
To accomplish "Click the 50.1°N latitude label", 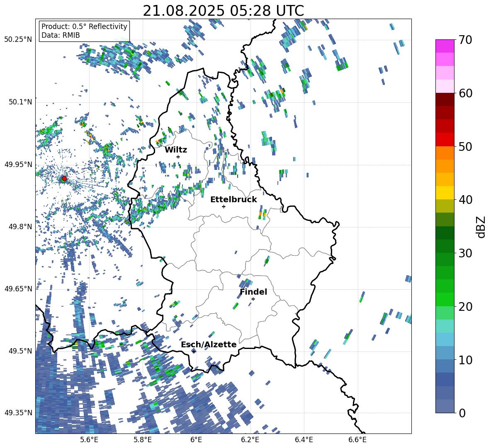I will [x=20, y=102].
